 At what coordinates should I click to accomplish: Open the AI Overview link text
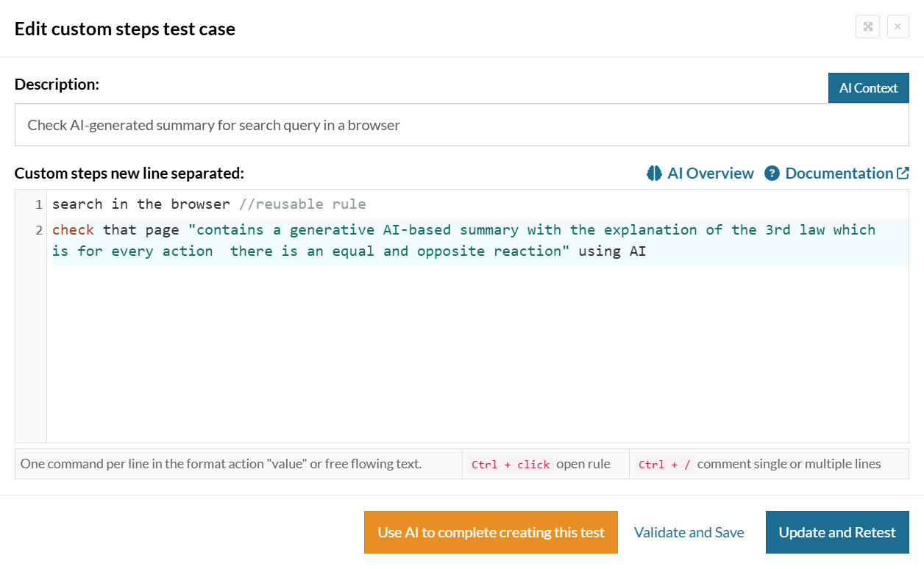tap(710, 173)
